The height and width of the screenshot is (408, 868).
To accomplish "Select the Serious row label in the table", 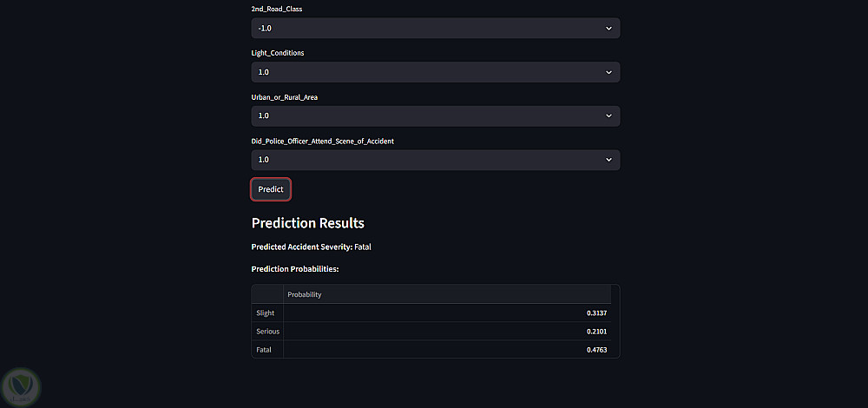I will pyautogui.click(x=267, y=332).
